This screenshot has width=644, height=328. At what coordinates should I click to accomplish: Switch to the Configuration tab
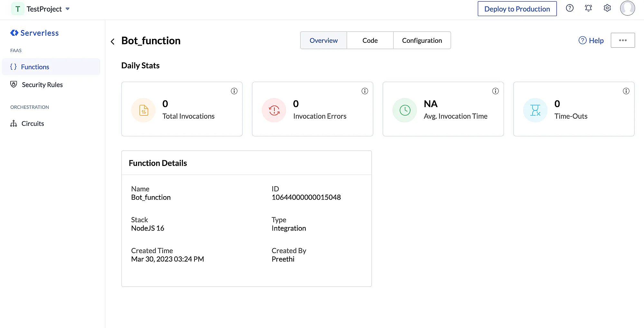pyautogui.click(x=422, y=40)
